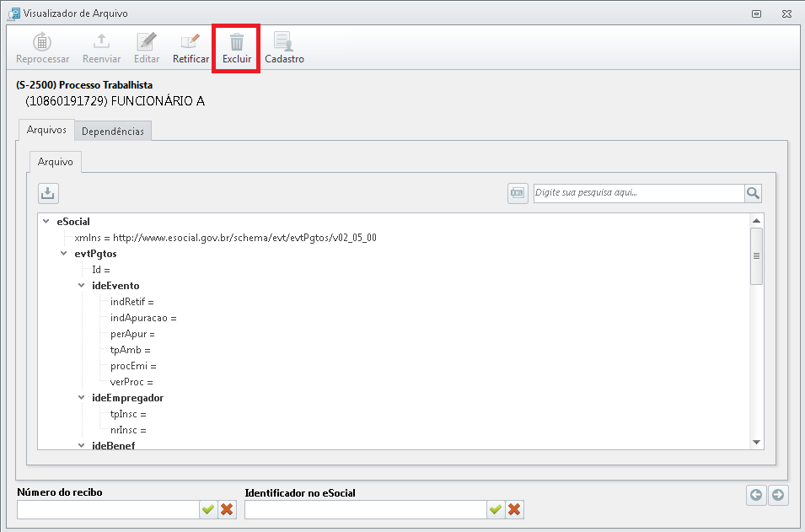Click the tree scrollbar down arrow

(756, 442)
